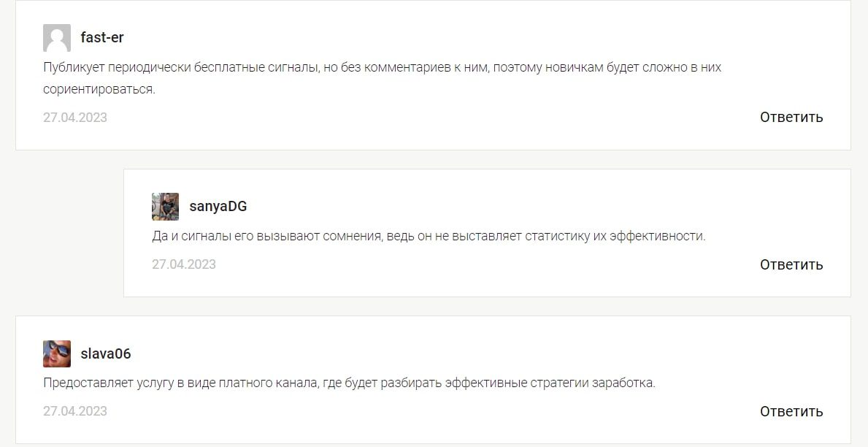Screen dimensions: 868x447
Task: Visit slava06's username link
Action: click(106, 354)
